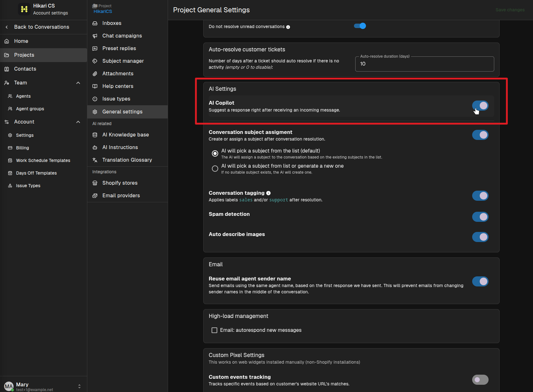Click the MA user avatar
This screenshot has height=392, width=533.
point(9,386)
